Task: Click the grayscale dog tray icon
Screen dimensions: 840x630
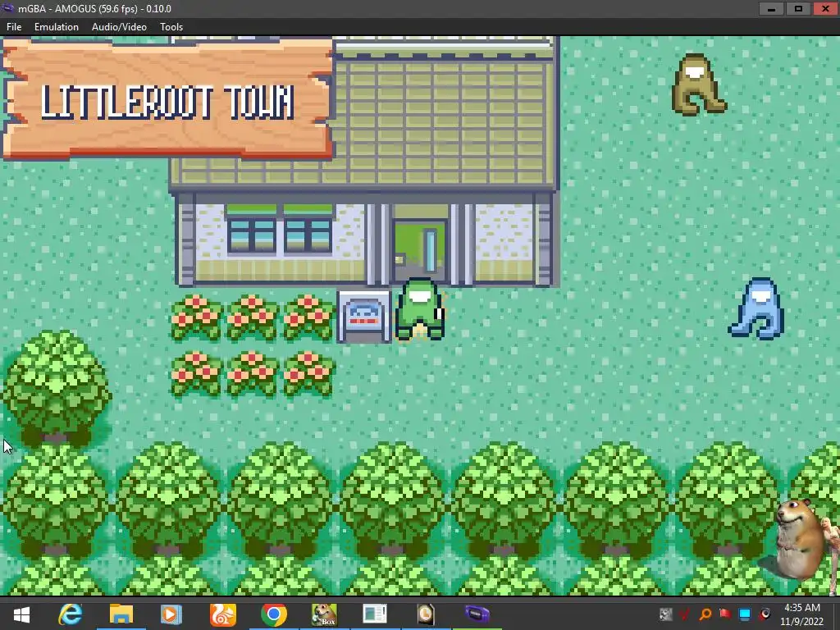Action: [x=665, y=614]
